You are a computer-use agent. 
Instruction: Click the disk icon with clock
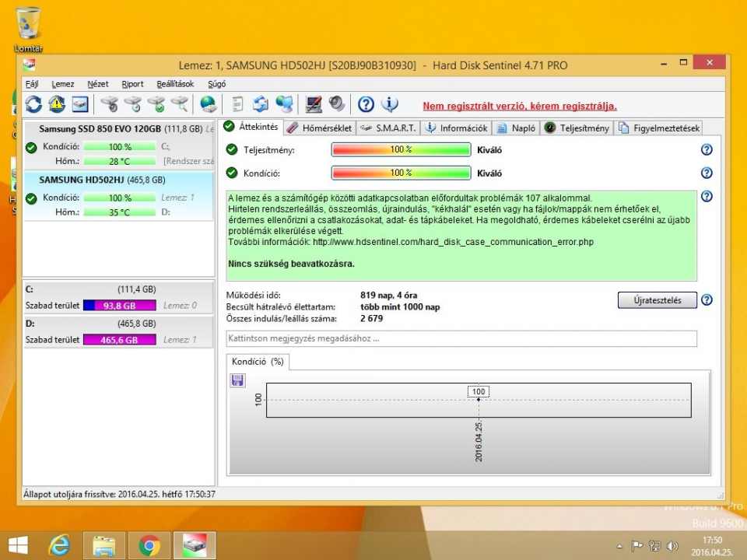[133, 103]
